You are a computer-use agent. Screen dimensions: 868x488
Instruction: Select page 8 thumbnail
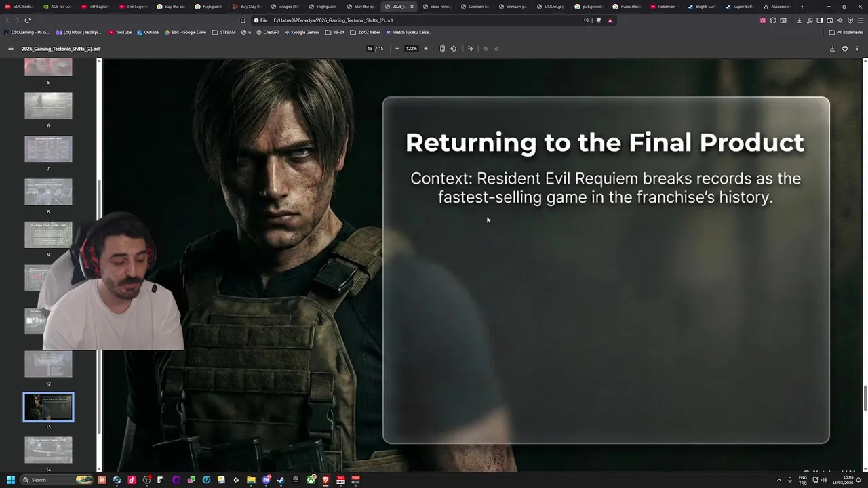[x=48, y=192]
